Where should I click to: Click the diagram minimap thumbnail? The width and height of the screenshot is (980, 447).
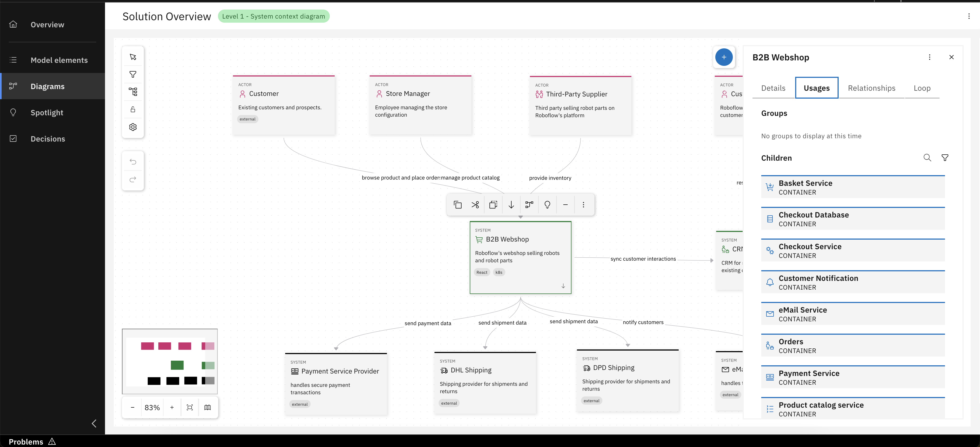170,361
